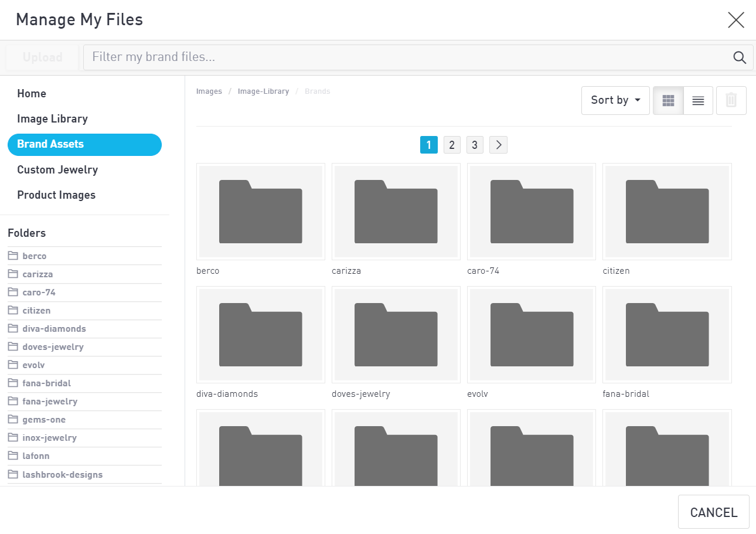
Task: Select lashbrook-designs folder in sidebar list
Action: point(62,475)
